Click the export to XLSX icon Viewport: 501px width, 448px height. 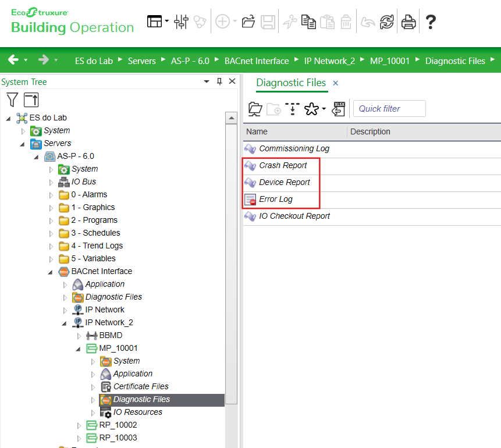339,109
